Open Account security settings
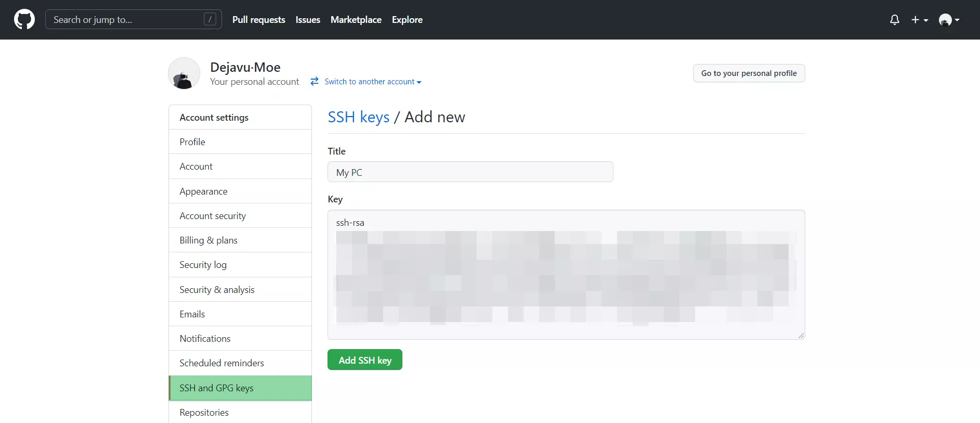Screen dimensions: 980x423 (240, 216)
